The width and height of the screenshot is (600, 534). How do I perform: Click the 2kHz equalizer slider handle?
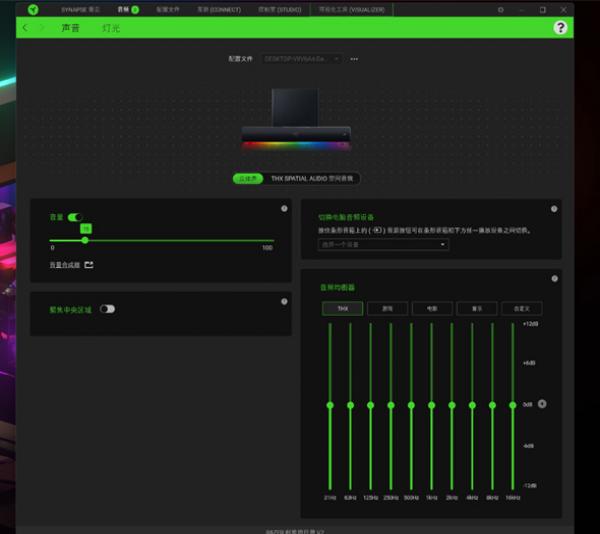[452, 405]
